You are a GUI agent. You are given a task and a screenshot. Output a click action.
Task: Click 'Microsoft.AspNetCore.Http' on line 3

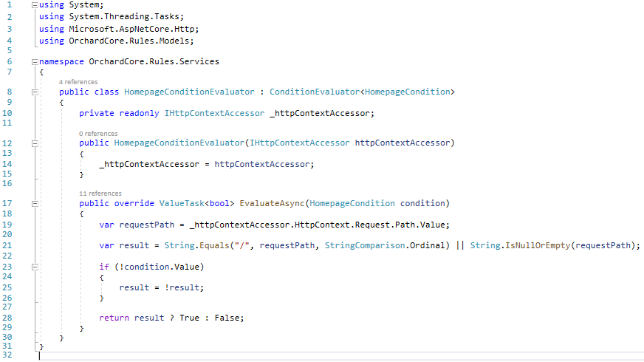[x=131, y=29]
